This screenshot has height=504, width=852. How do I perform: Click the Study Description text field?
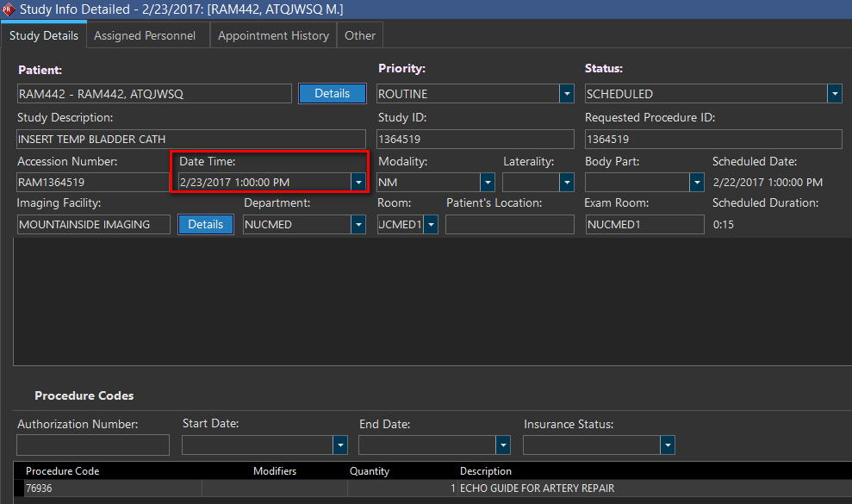[191, 139]
